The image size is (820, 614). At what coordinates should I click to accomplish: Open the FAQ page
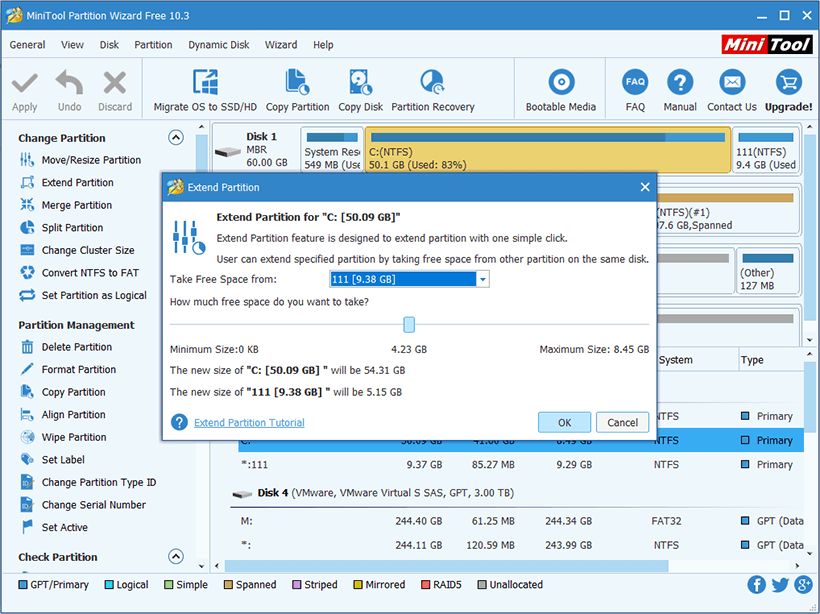coord(635,91)
